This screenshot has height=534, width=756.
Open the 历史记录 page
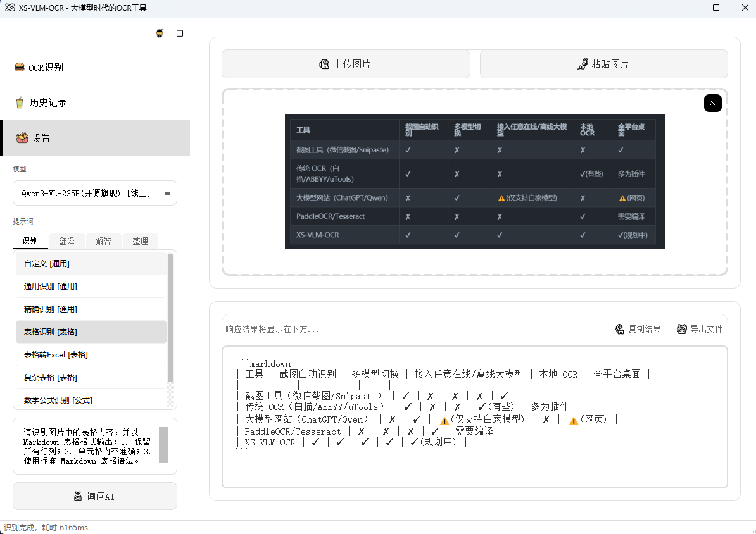point(96,102)
